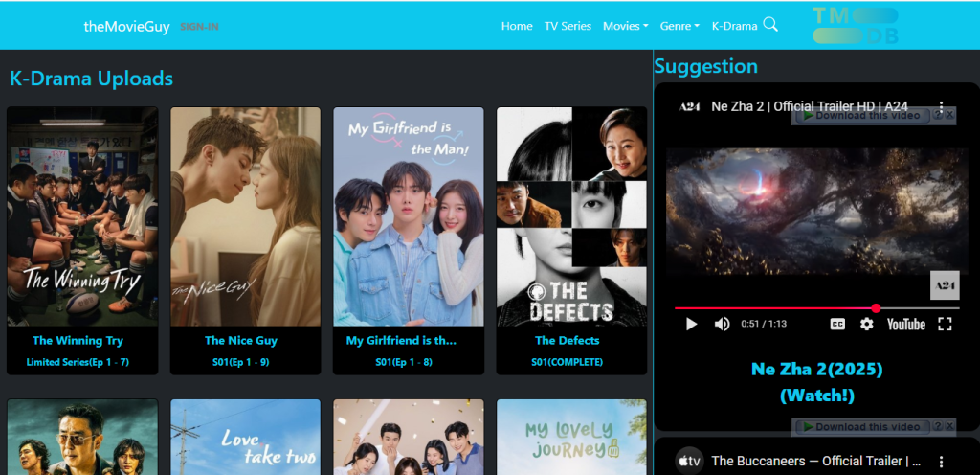Open the three-dot menu on Ne Zha 2 video
980x475 pixels.
[942, 107]
